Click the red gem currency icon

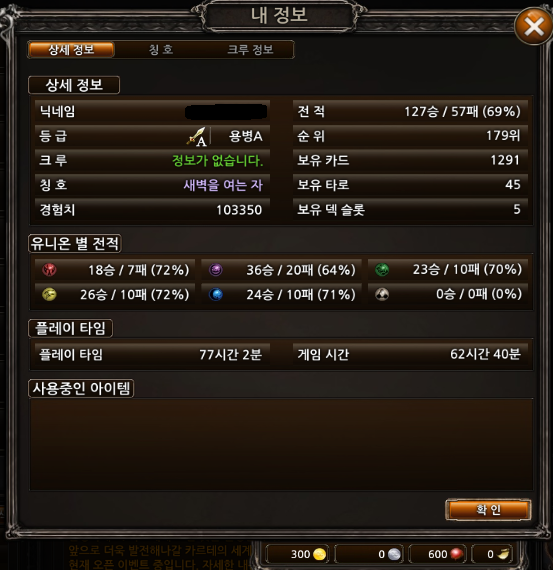point(456,554)
